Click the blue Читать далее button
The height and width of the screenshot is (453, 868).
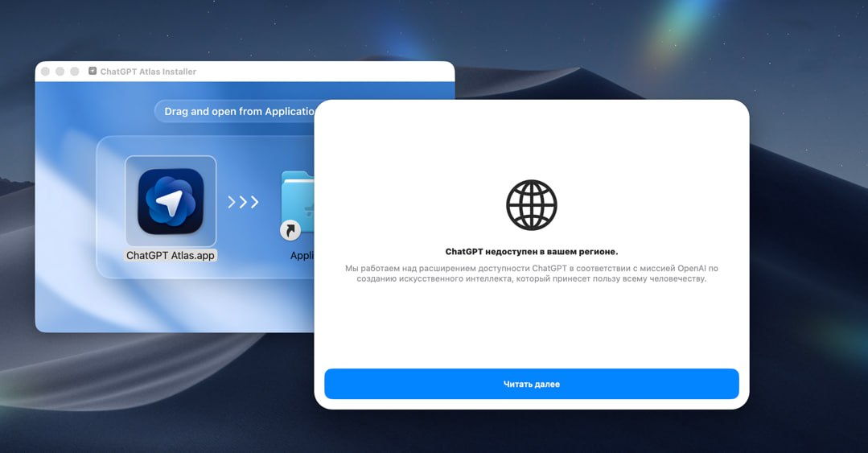point(532,384)
